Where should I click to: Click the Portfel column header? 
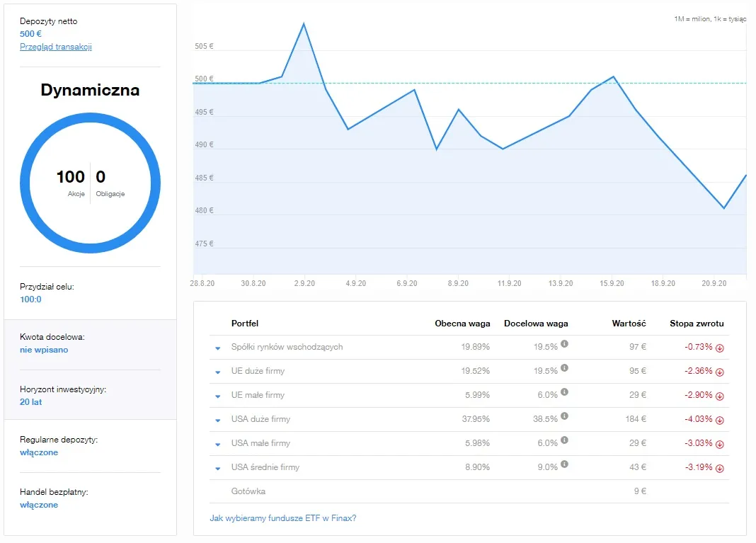click(x=245, y=324)
